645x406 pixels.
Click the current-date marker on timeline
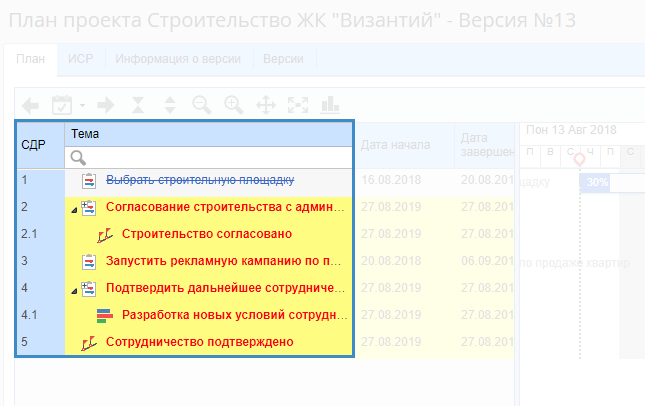580,159
